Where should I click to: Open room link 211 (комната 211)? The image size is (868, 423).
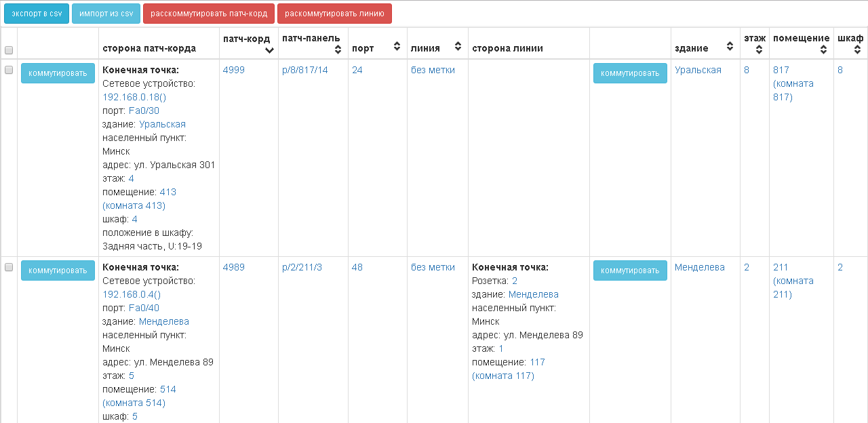coord(793,281)
